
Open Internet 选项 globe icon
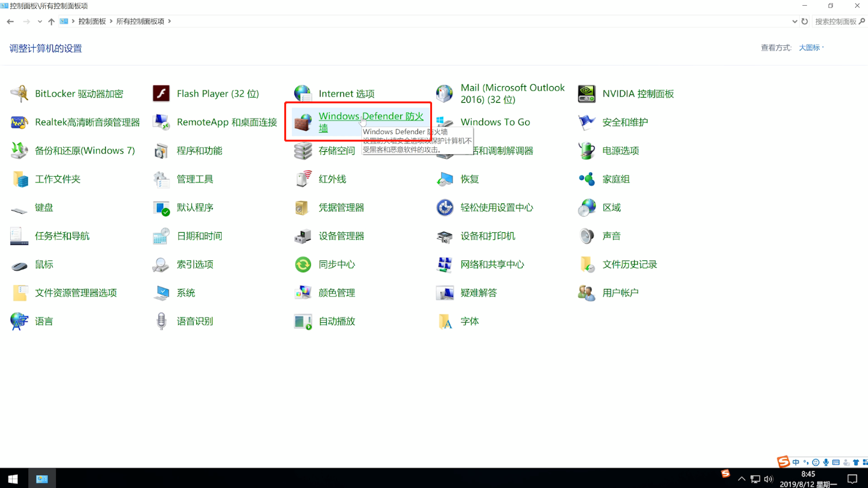(x=303, y=94)
